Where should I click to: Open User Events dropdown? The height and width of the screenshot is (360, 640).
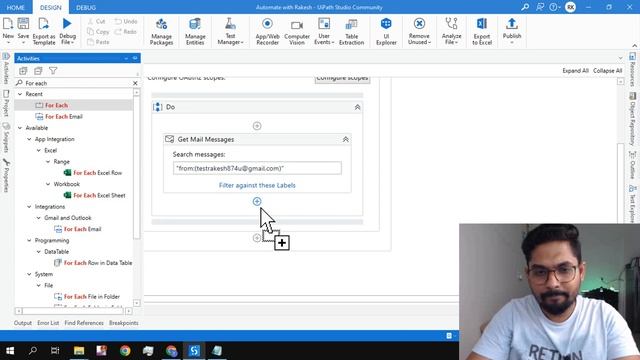point(324,31)
